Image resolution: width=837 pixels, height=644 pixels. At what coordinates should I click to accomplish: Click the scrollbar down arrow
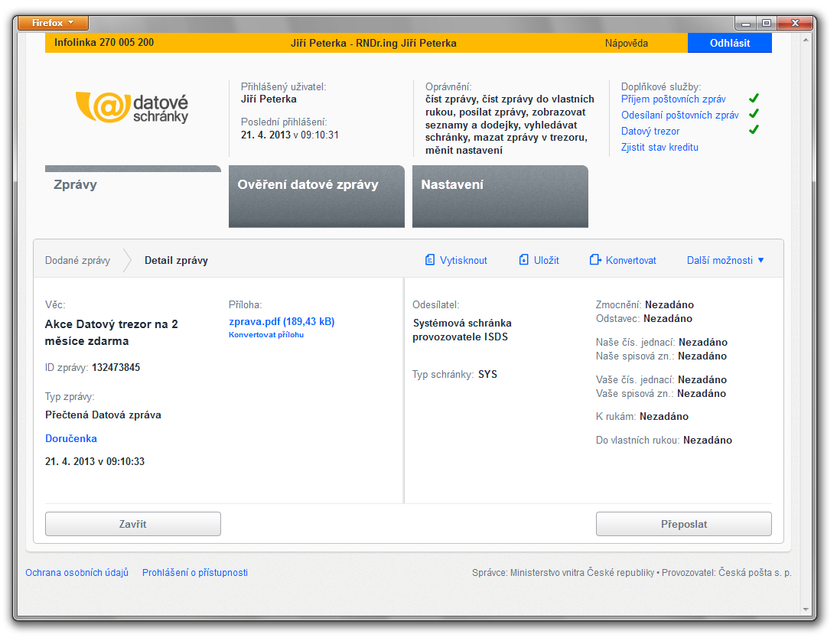[x=806, y=609]
